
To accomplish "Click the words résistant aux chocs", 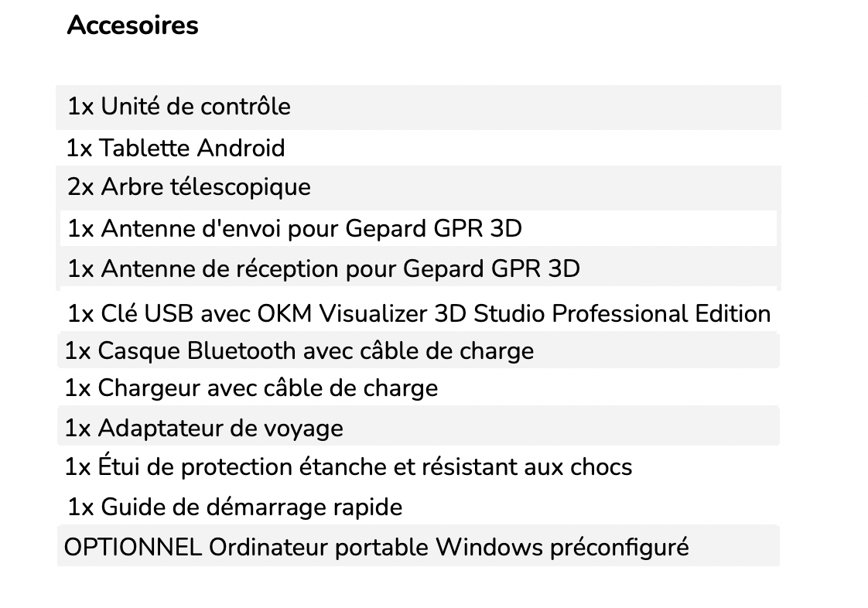I will coord(527,466).
